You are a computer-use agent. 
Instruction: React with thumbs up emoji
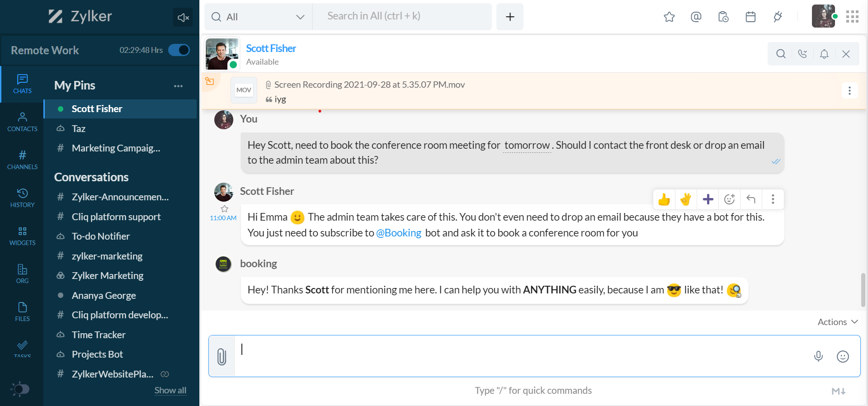[x=664, y=199]
